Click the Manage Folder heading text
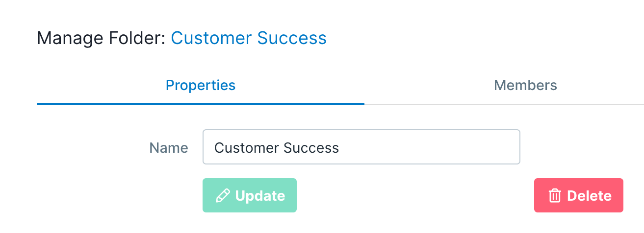 click(102, 38)
